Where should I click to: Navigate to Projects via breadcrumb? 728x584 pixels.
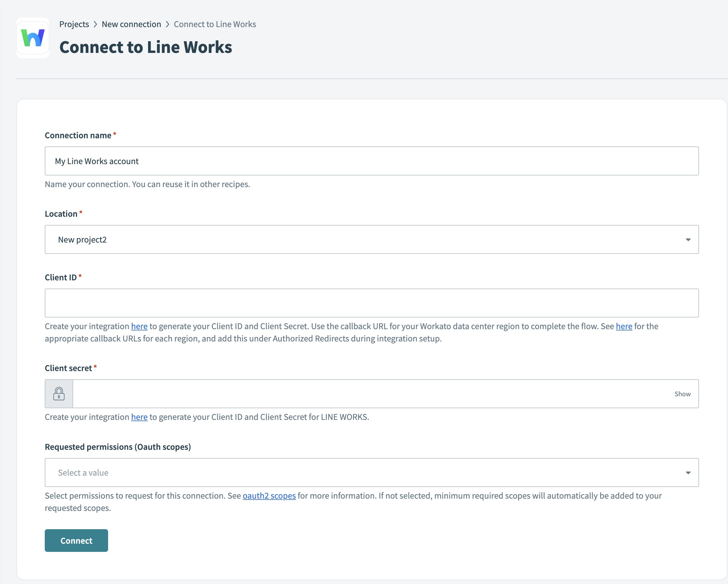click(x=74, y=24)
